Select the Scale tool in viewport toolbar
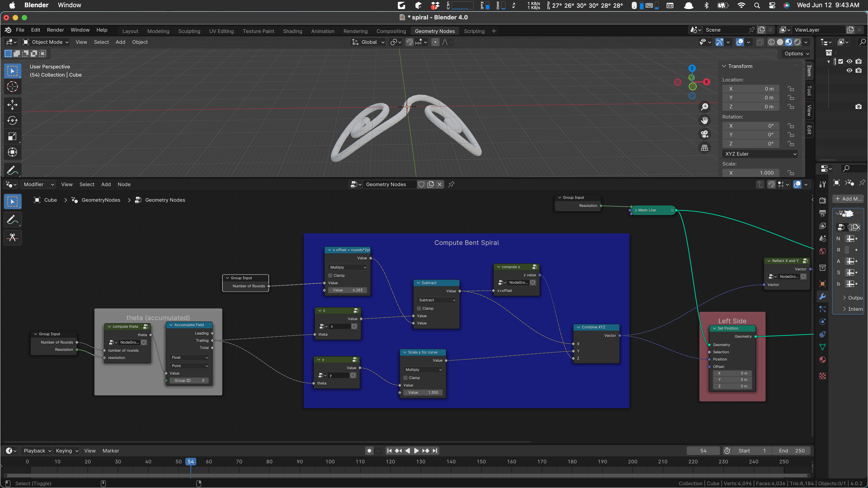Image resolution: width=868 pixels, height=488 pixels. [x=12, y=136]
